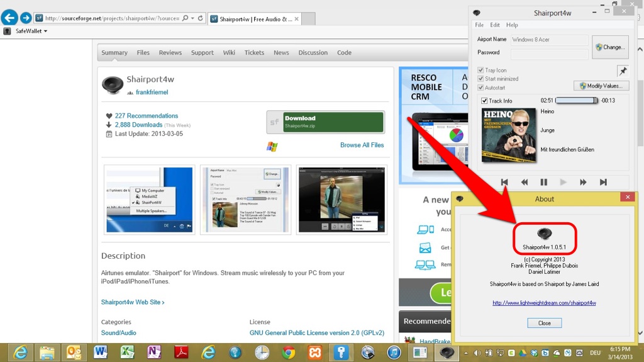Screen dimensions: 644x362
Task: Open Google Chrome from the taskbar
Action: pyautogui.click(x=289, y=352)
